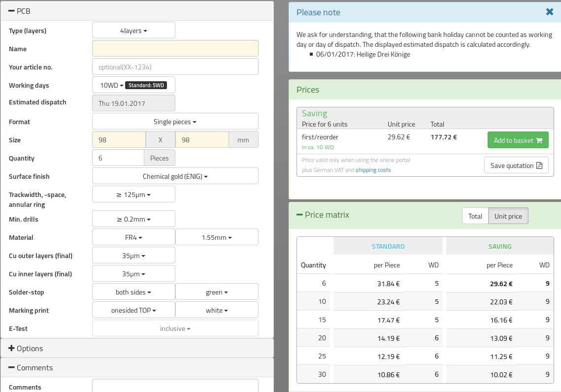Switch price matrix to Total
This screenshot has height=392, width=561.
(475, 216)
